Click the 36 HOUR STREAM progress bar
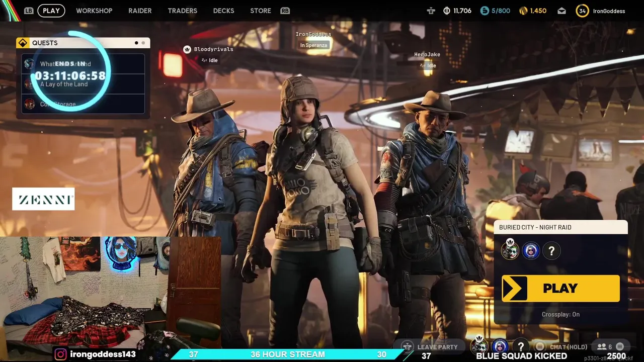Screen dimensions: 644x362 [287, 354]
